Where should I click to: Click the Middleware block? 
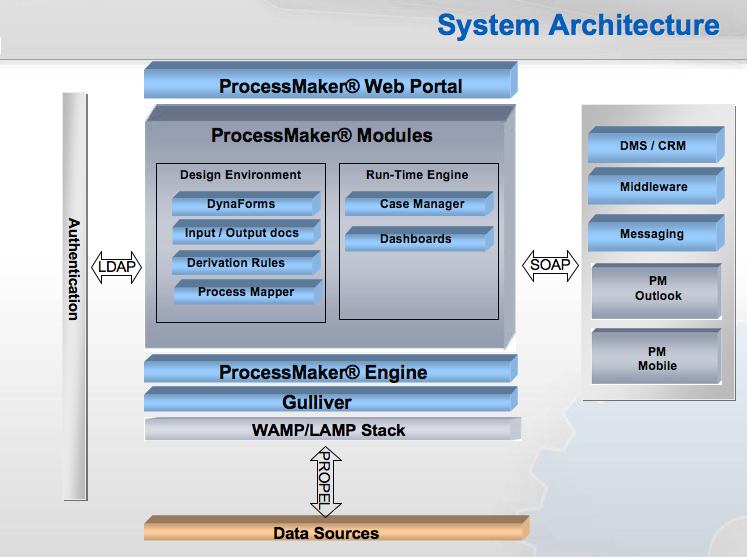point(653,187)
